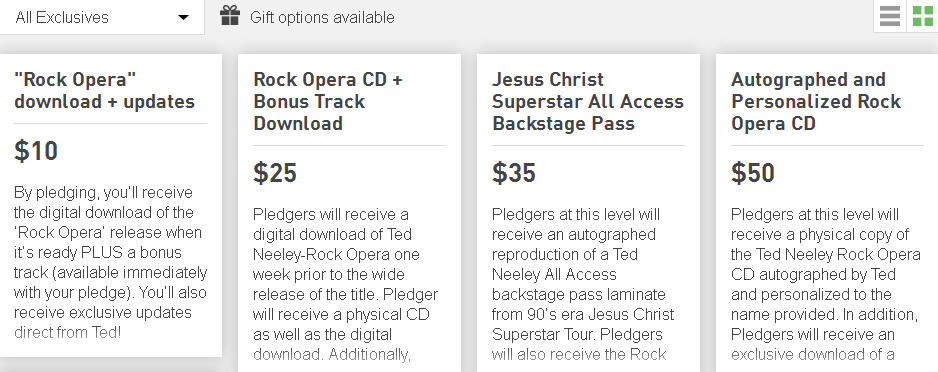Click Gift options available text

(322, 17)
